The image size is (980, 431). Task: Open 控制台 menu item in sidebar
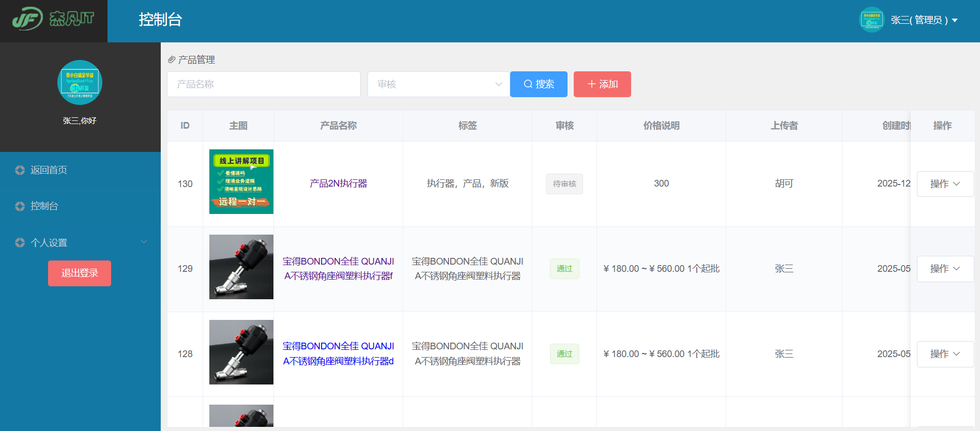pyautogui.click(x=80, y=206)
